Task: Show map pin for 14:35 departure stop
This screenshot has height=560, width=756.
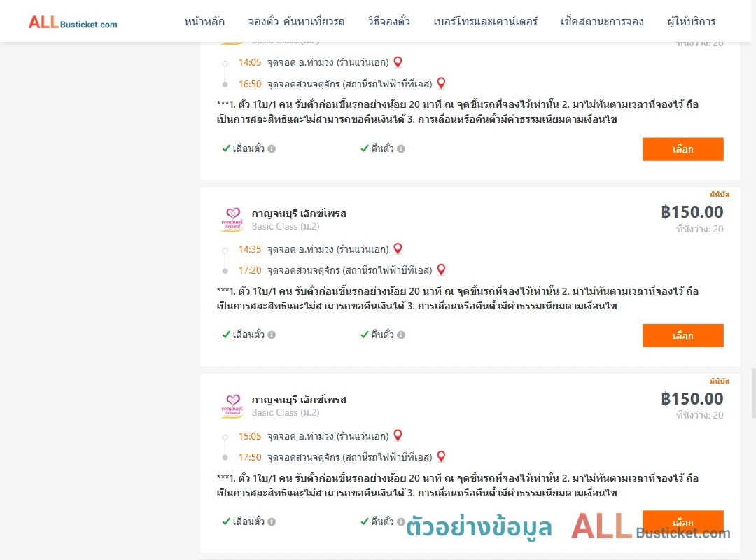Action: tap(398, 249)
